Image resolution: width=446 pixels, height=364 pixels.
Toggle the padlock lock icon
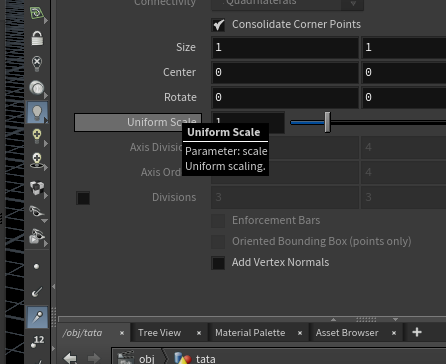tap(37, 38)
